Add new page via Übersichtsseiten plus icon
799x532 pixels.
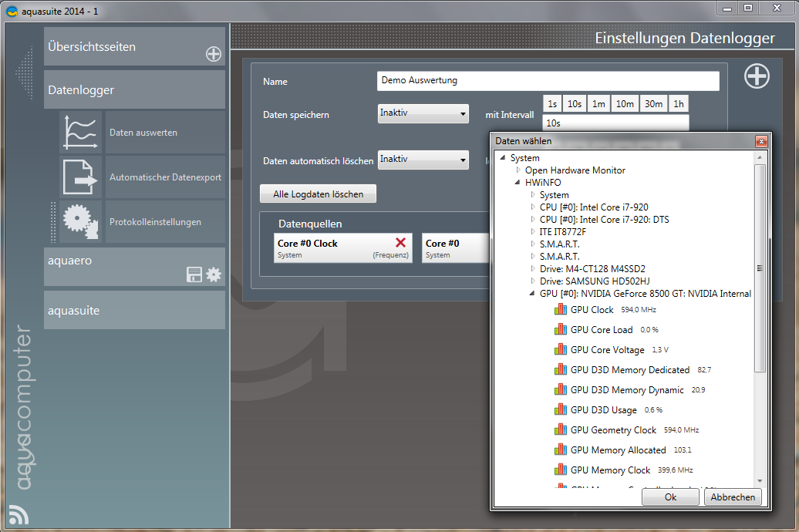[x=214, y=54]
